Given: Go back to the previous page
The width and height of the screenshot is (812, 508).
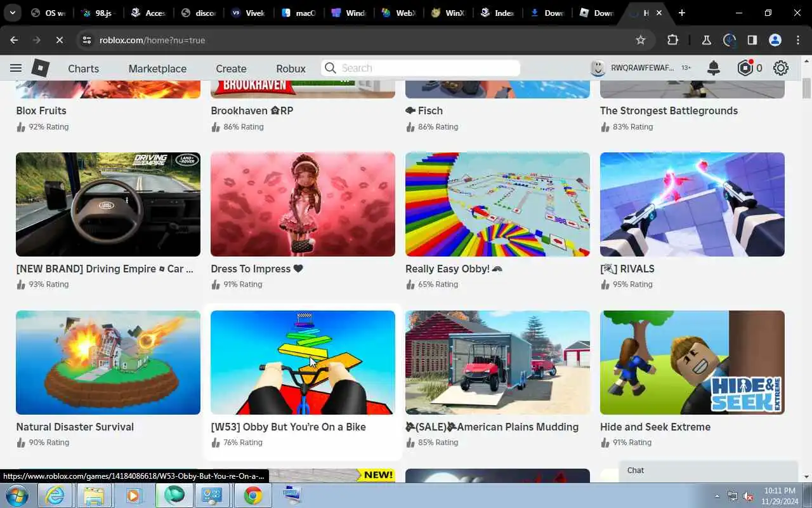Looking at the screenshot, I should [x=15, y=40].
